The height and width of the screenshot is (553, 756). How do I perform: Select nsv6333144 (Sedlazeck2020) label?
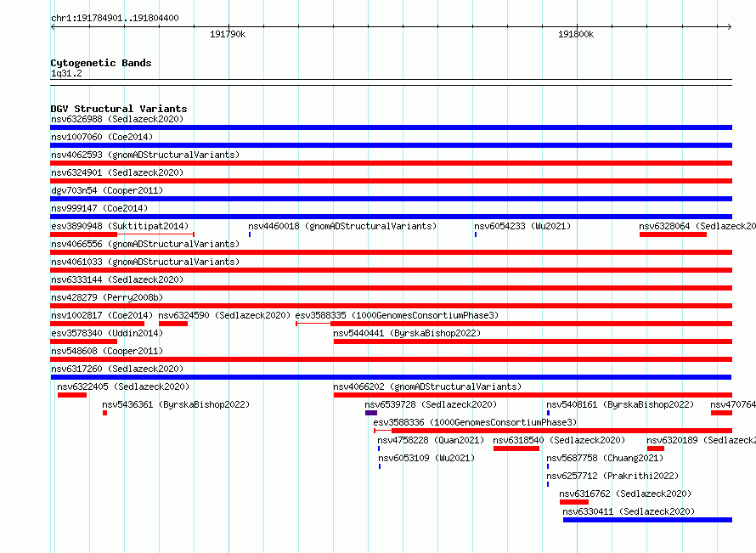click(x=117, y=279)
